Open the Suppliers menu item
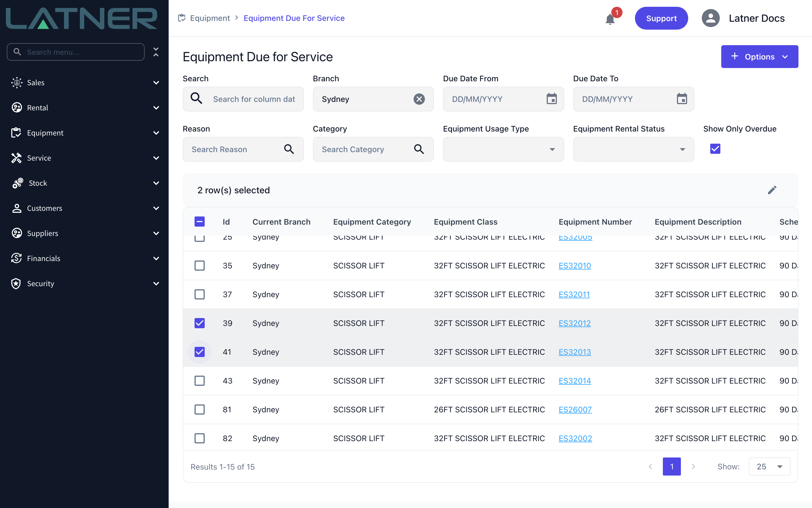 [84, 233]
